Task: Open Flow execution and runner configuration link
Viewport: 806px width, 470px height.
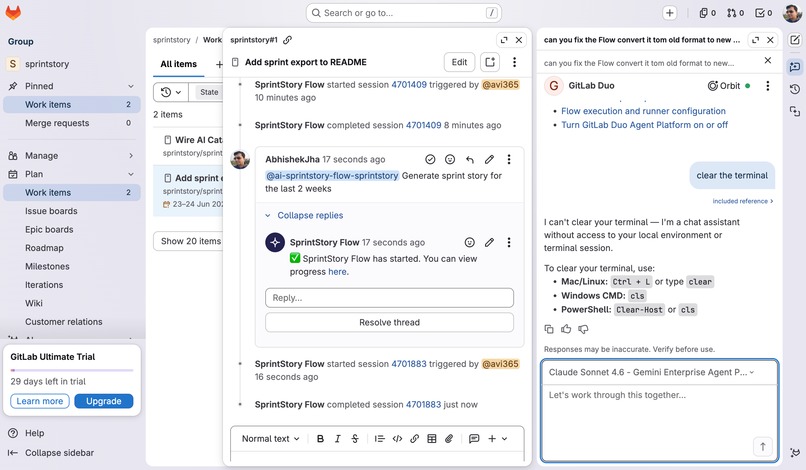Action: coord(643,111)
